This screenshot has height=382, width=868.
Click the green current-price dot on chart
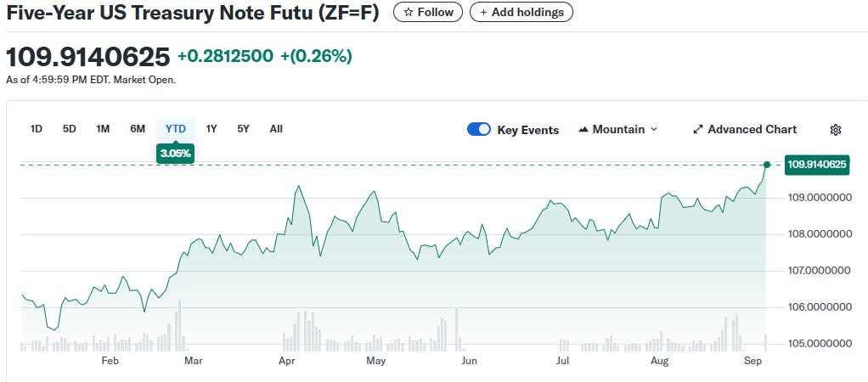pos(767,165)
